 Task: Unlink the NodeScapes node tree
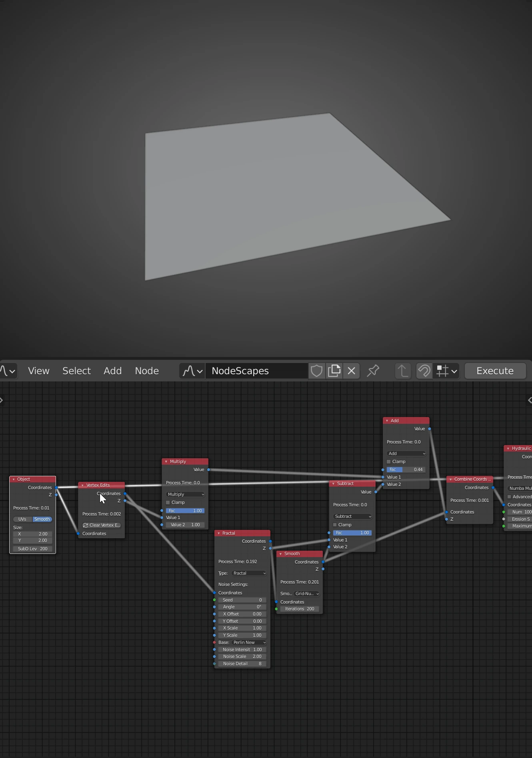coord(352,371)
